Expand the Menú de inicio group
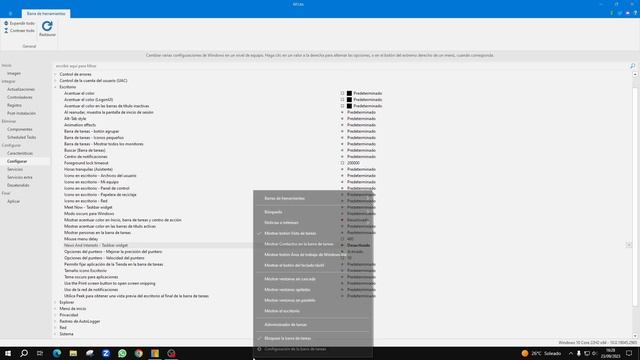The height and width of the screenshot is (360, 640). click(56, 309)
